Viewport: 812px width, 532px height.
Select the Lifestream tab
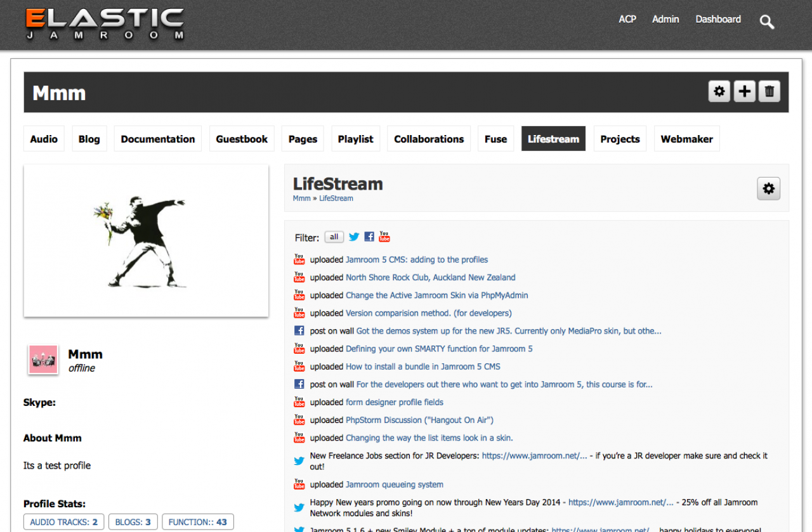[554, 139]
